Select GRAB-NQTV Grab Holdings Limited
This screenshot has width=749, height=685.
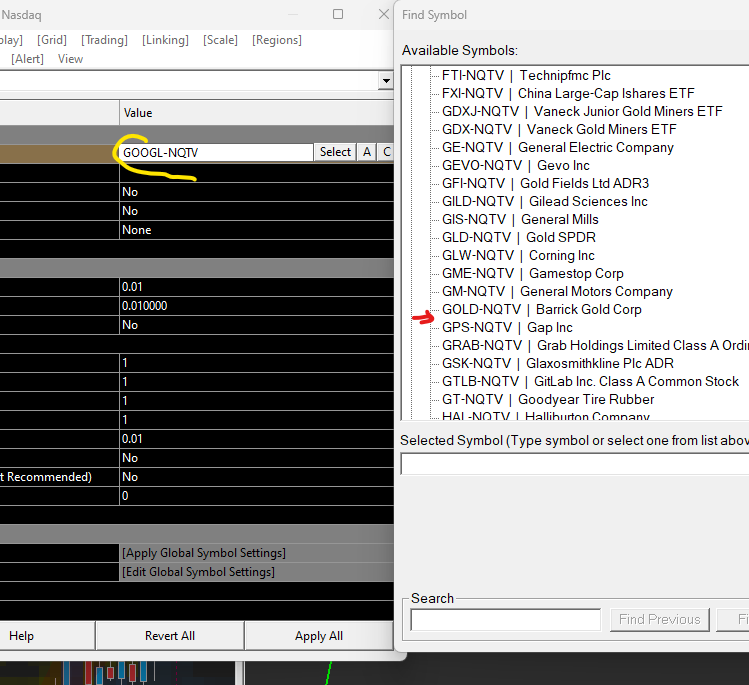[595, 345]
